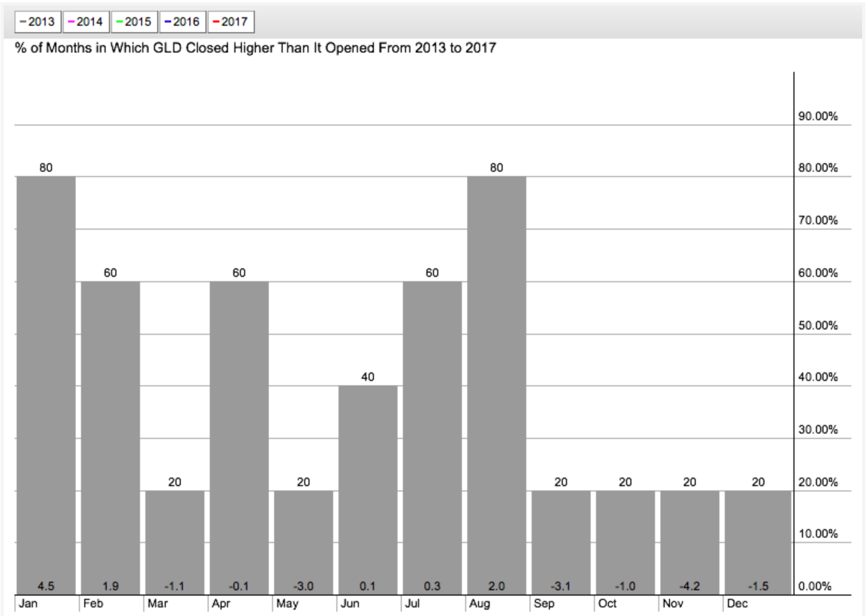Select the May month axis label
The width and height of the screenshot is (868, 616).
[288, 604]
